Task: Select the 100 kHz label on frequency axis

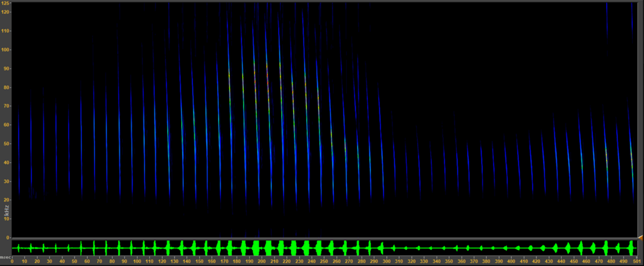Action: tap(6, 50)
